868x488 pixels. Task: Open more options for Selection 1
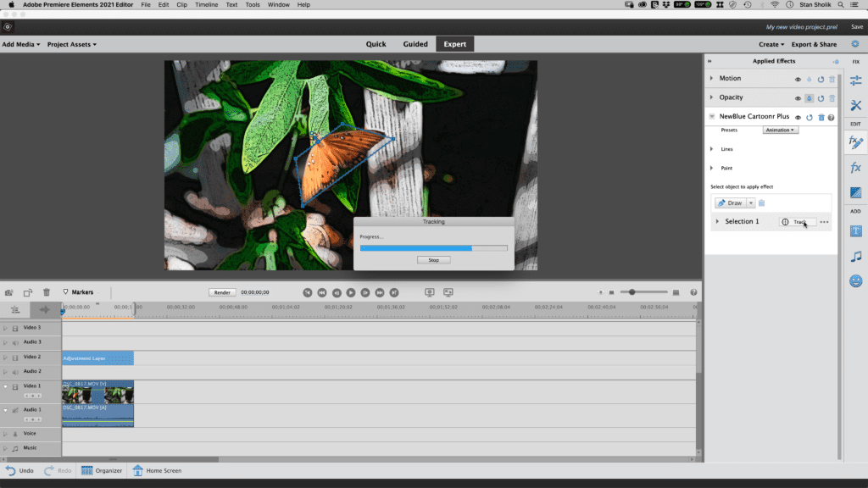[824, 222]
